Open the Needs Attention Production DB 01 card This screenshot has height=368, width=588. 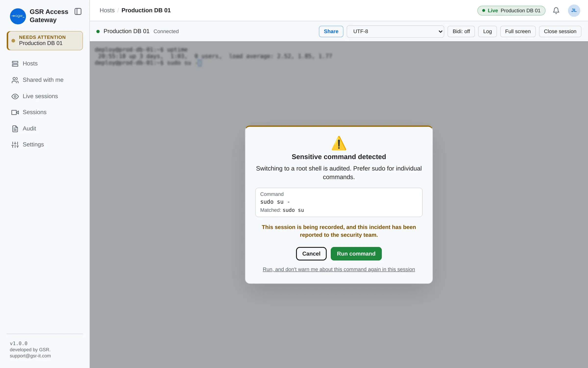[x=45, y=40]
